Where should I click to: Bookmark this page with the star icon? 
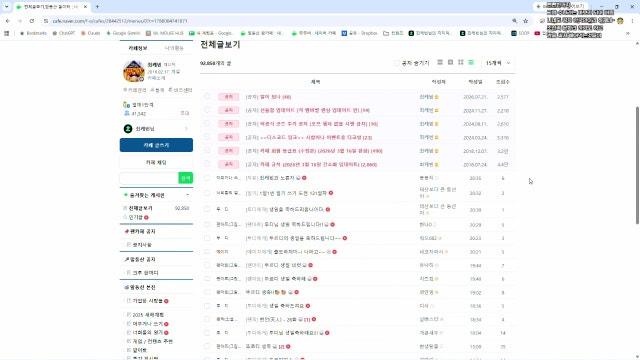(x=526, y=21)
